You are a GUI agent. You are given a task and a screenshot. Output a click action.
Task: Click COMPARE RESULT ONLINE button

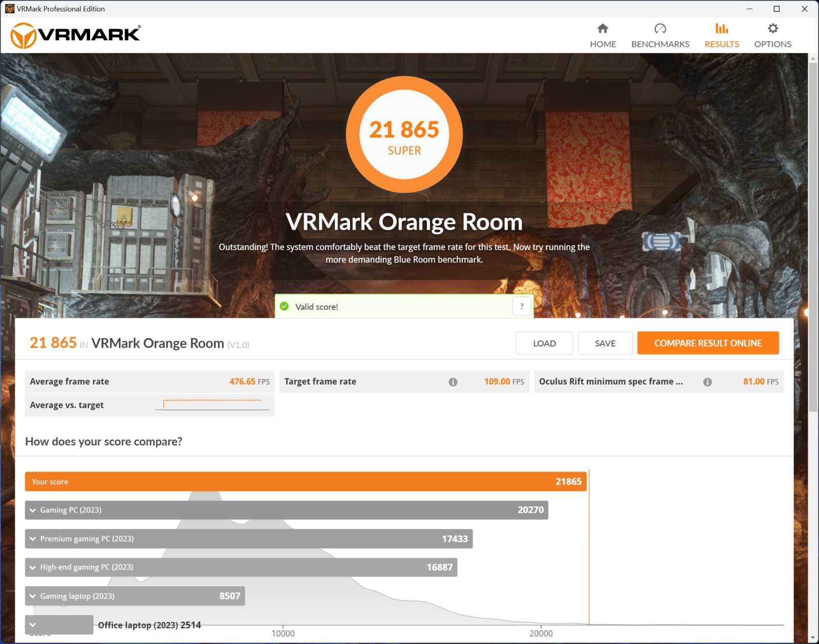point(708,343)
